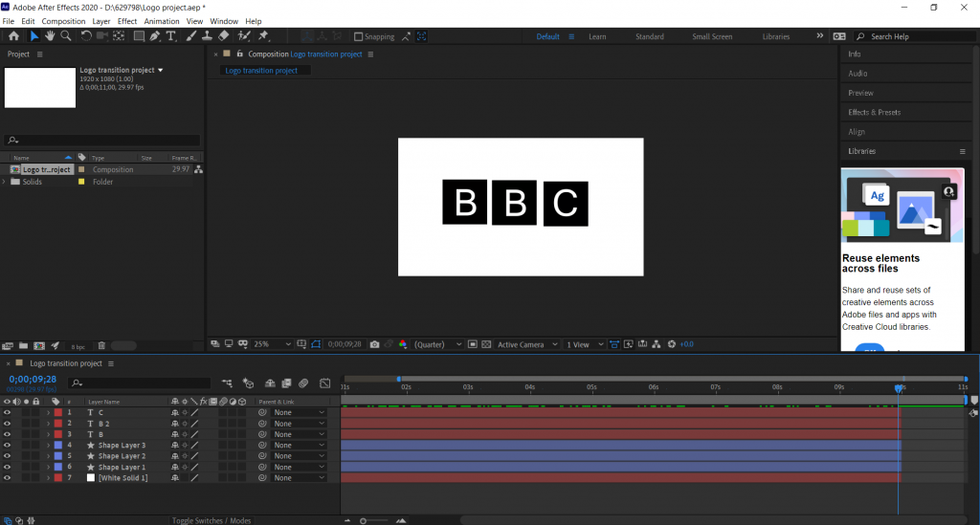Select the Zoom tool in toolbar
Viewport: 980px width, 525px height.
(x=66, y=36)
